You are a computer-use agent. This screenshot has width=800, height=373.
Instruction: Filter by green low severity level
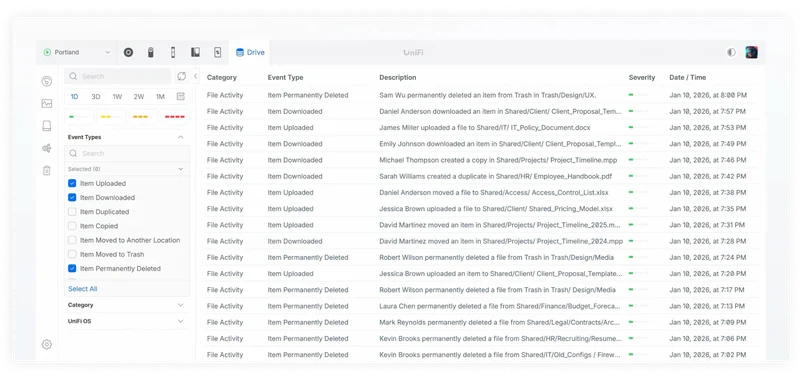(x=79, y=117)
